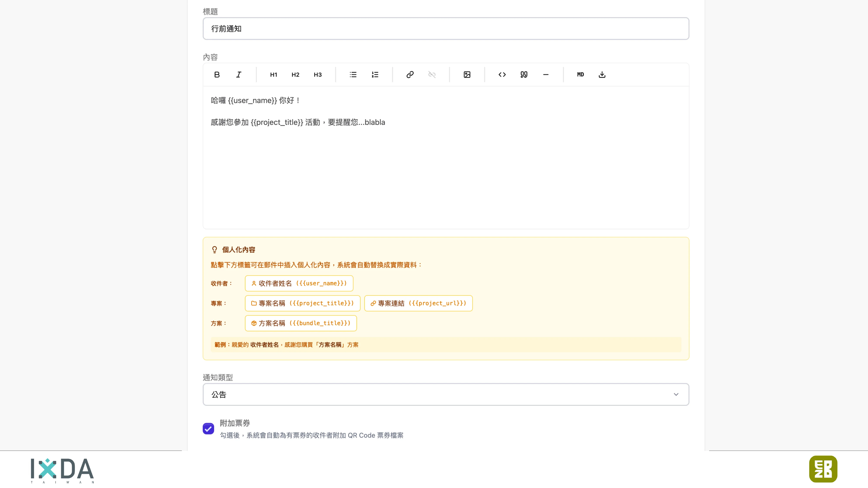The height and width of the screenshot is (488, 868).
Task: Switch to MD source mode
Action: [580, 74]
